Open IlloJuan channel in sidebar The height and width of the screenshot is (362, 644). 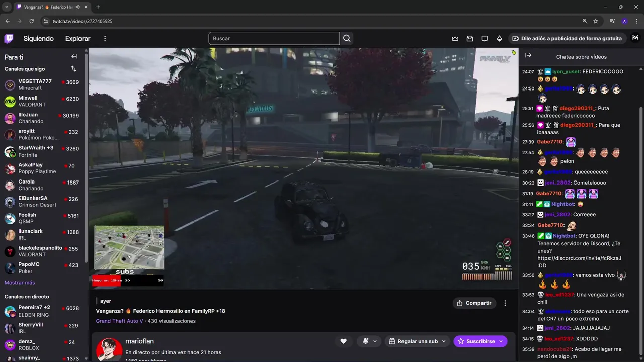click(x=42, y=118)
